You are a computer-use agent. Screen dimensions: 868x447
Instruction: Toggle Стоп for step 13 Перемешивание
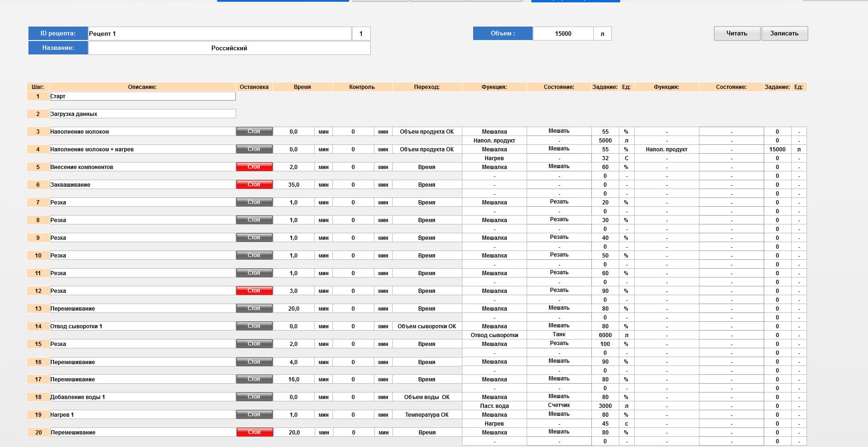[254, 309]
